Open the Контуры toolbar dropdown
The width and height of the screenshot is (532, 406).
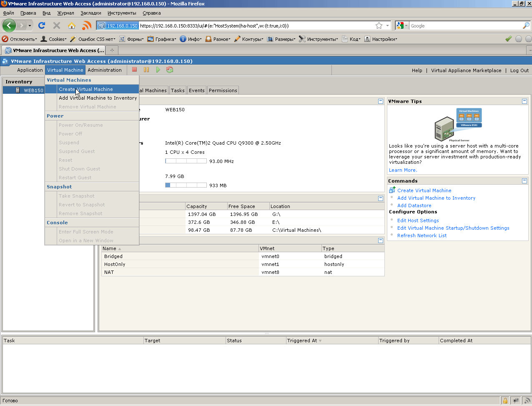pyautogui.click(x=249, y=39)
